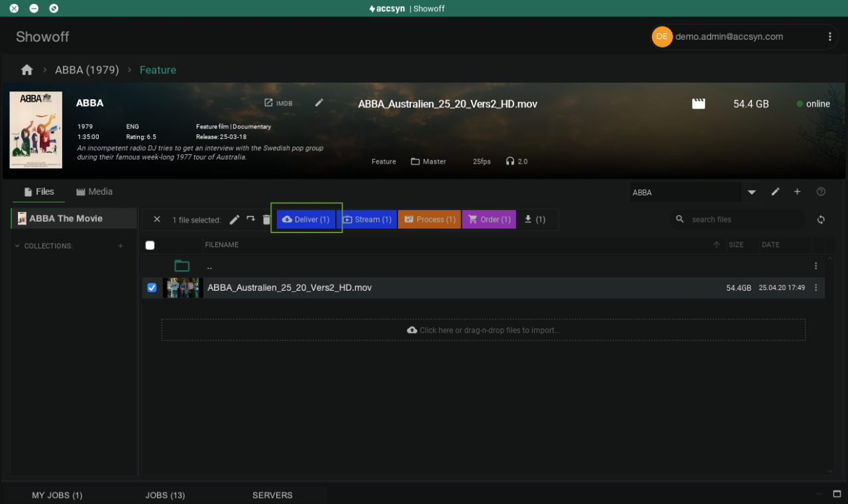The image size is (848, 504).
Task: Minimize the jobs panel at the bottom right
Action: point(820,494)
